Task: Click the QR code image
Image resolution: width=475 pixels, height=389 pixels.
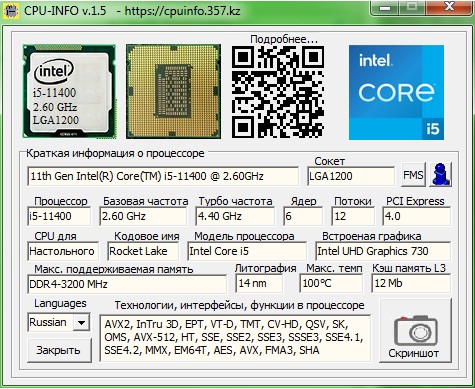Action: (278, 92)
